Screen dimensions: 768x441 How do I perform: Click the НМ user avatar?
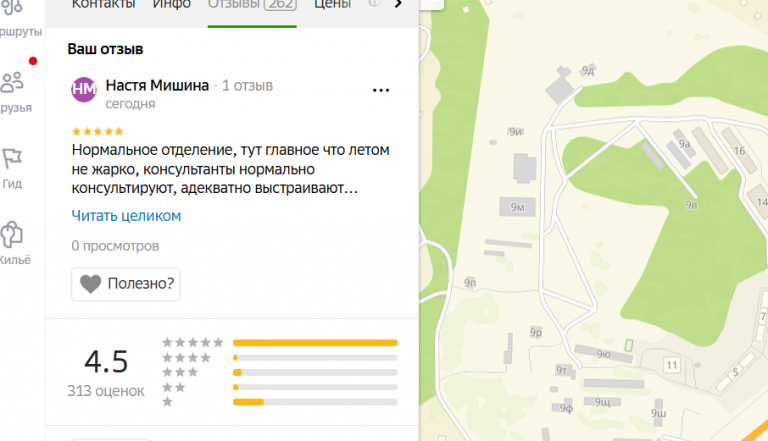[84, 89]
